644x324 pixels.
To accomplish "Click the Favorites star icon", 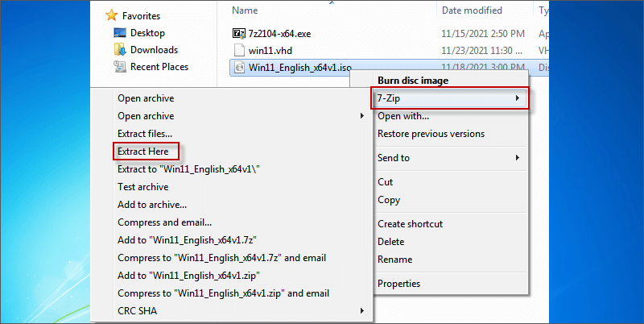I will [112, 15].
